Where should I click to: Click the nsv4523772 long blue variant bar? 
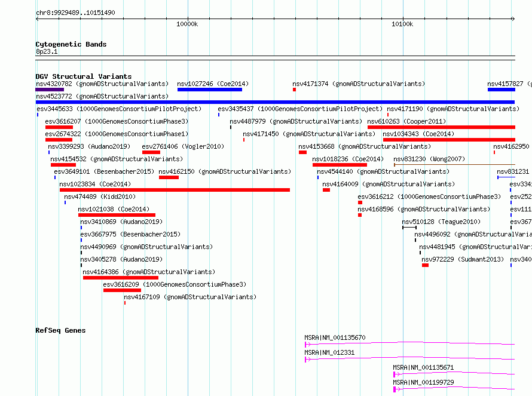[x=275, y=102]
